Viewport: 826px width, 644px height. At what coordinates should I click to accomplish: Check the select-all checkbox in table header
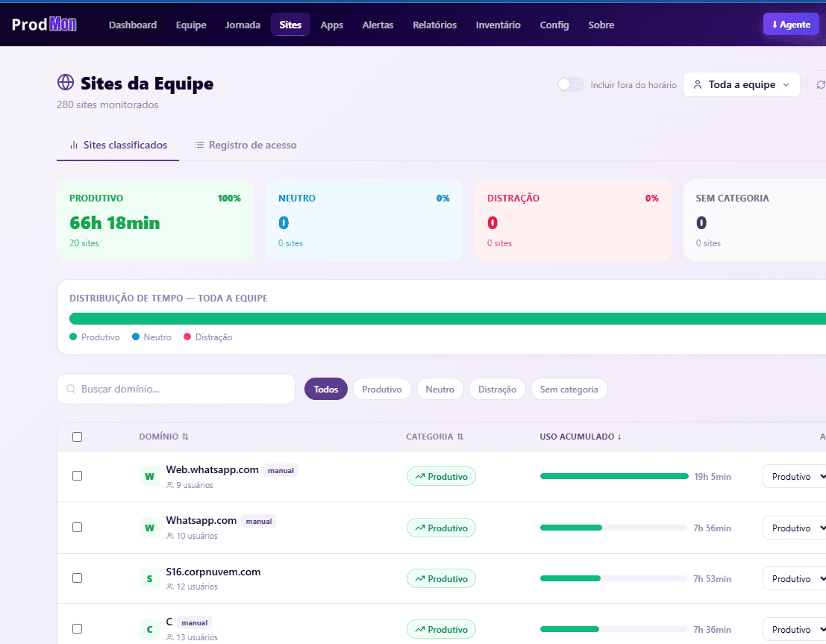coord(77,437)
